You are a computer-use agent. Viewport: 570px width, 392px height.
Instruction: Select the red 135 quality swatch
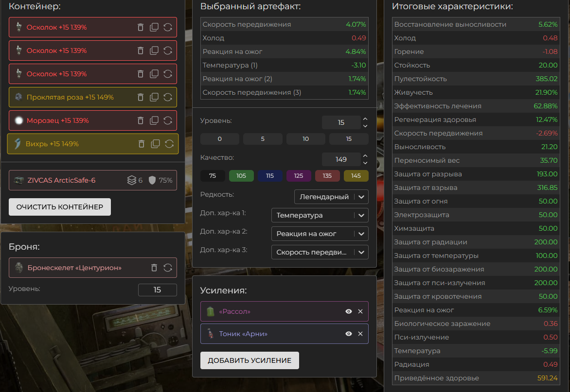327,176
